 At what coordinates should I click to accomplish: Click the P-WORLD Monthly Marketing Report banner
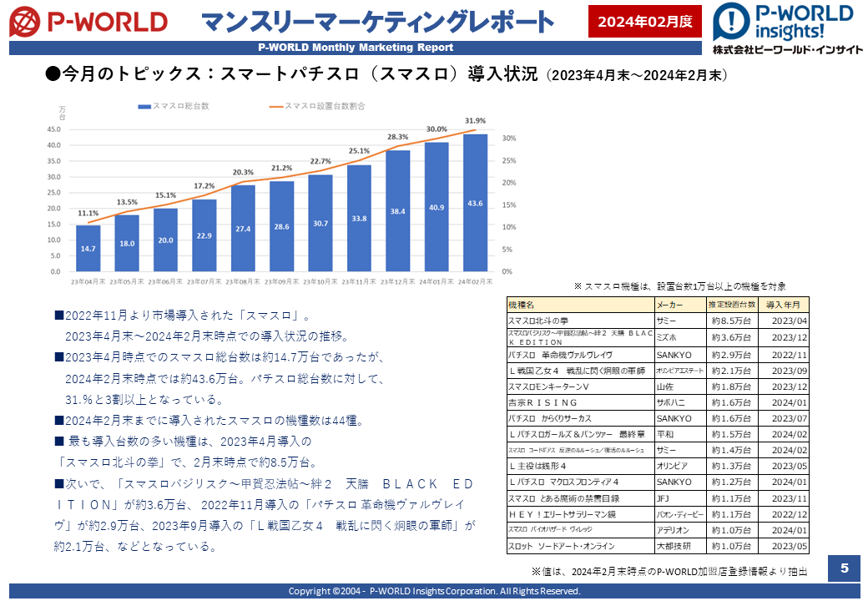356,48
